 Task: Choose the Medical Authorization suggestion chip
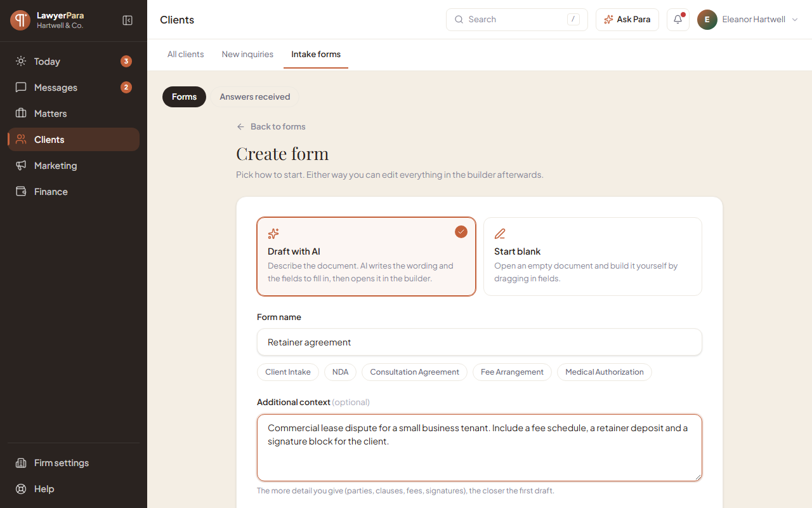605,372
